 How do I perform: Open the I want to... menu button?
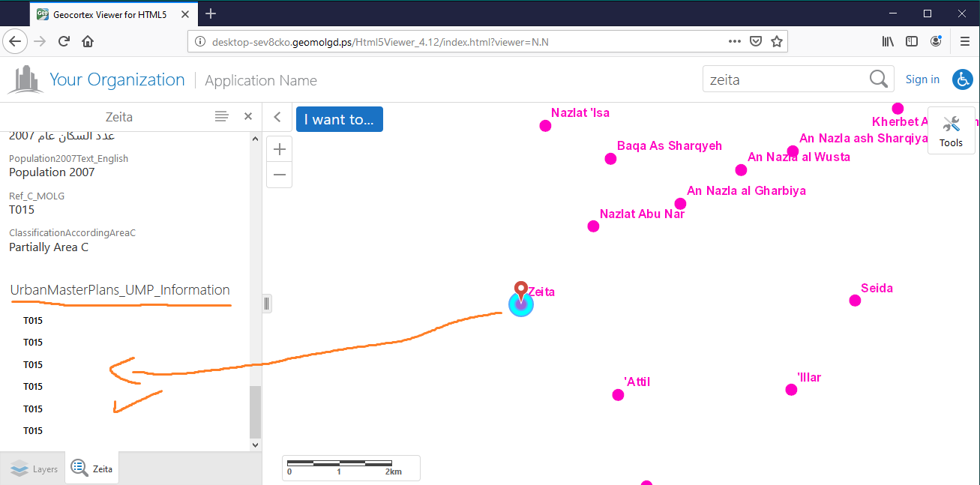point(340,119)
